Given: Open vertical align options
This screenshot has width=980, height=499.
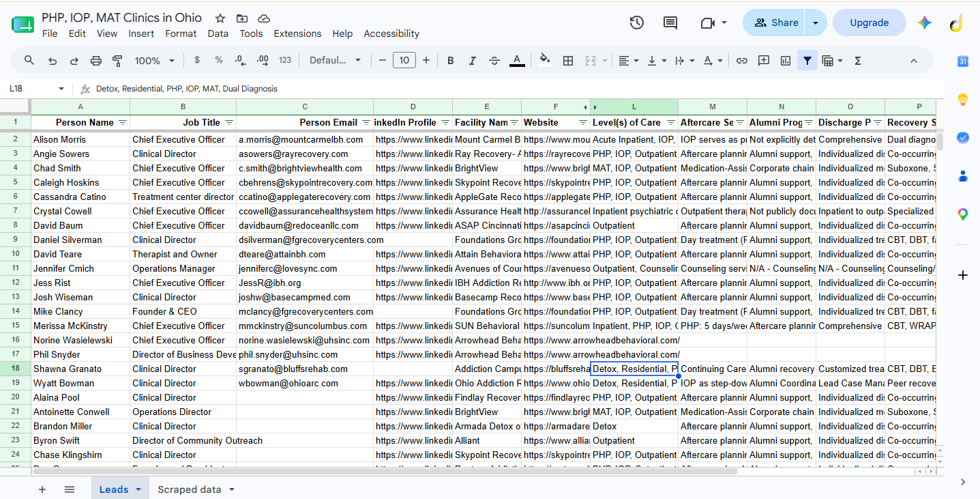Looking at the screenshot, I should click(x=656, y=60).
